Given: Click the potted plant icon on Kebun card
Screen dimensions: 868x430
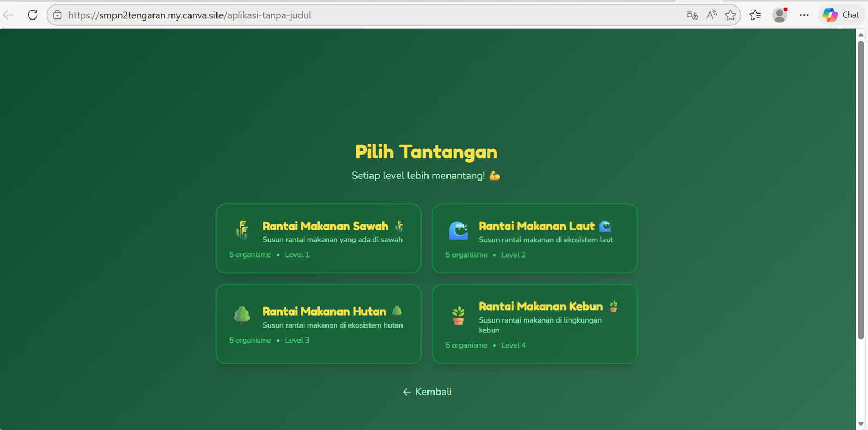Looking at the screenshot, I should click(x=458, y=316).
